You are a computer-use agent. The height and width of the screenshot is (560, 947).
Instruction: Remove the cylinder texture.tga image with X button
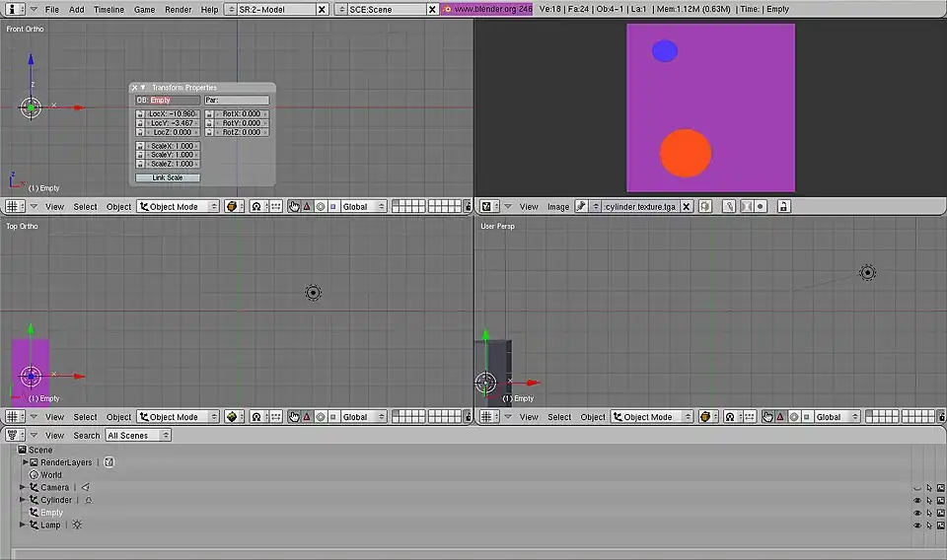[687, 207]
